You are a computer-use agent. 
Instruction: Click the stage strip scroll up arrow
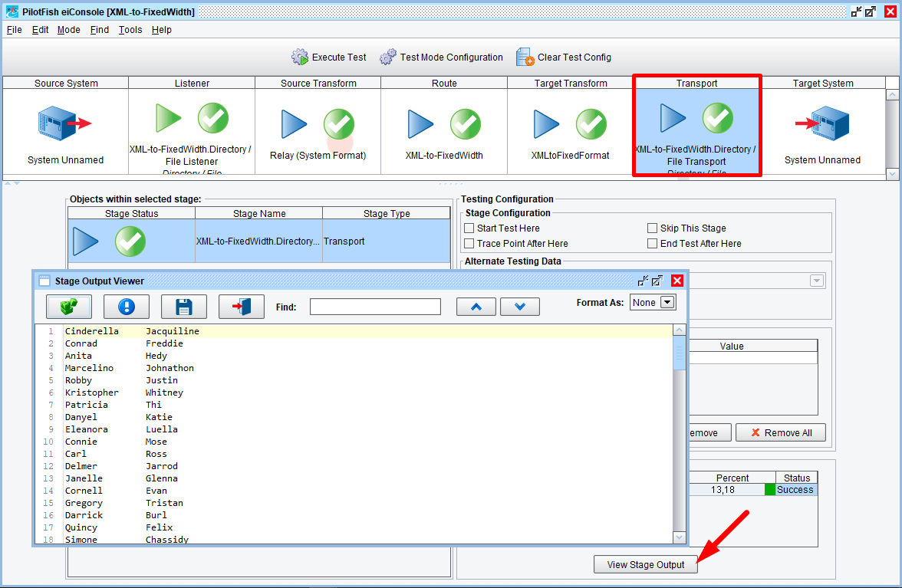[x=892, y=94]
